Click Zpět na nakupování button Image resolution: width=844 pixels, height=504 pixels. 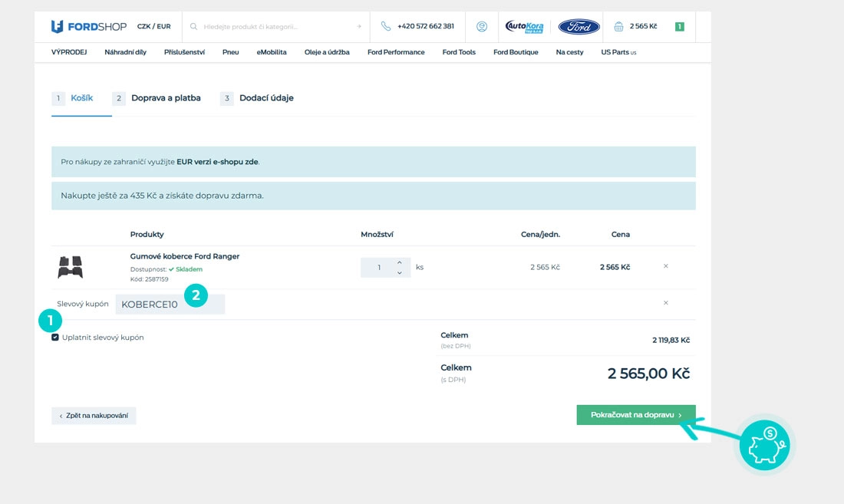[94, 416]
